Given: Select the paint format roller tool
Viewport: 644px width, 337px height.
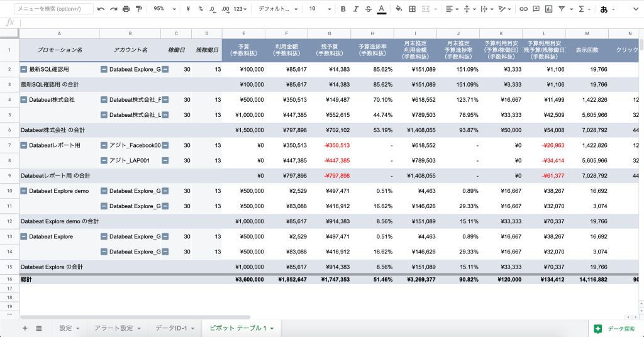Looking at the screenshot, I should tap(139, 9).
